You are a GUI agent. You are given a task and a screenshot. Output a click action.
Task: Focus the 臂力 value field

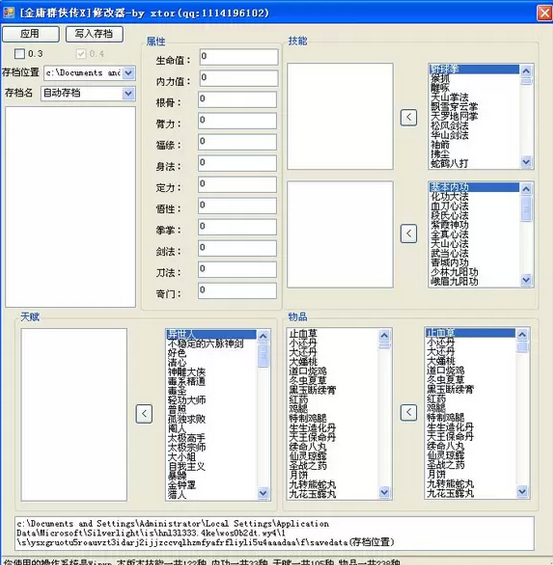[x=238, y=121]
